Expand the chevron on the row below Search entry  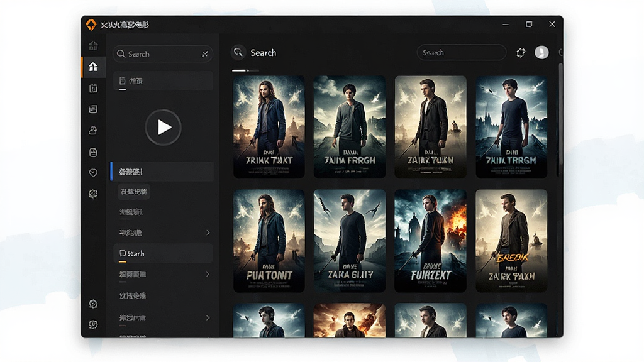tap(208, 274)
